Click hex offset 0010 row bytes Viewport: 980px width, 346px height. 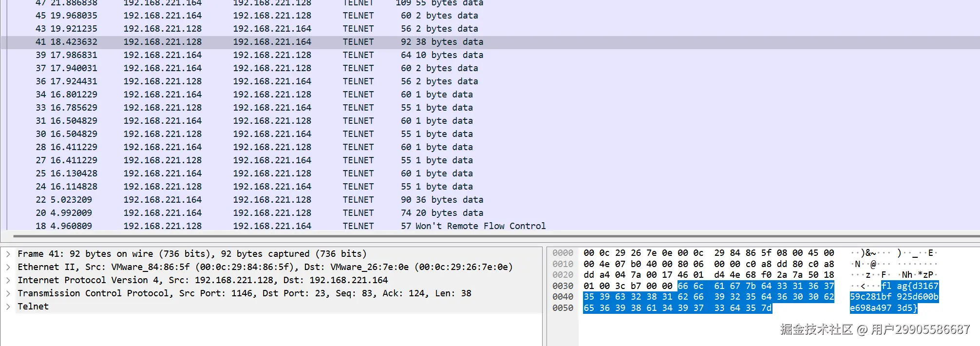[709, 264]
